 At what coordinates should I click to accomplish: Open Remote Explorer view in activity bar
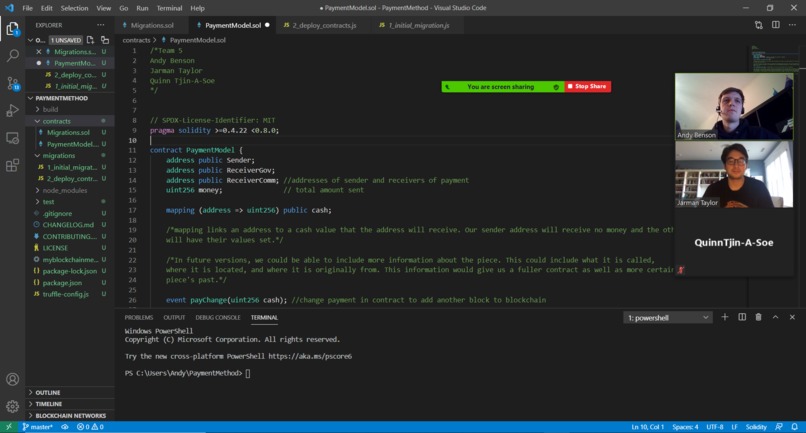(12, 138)
